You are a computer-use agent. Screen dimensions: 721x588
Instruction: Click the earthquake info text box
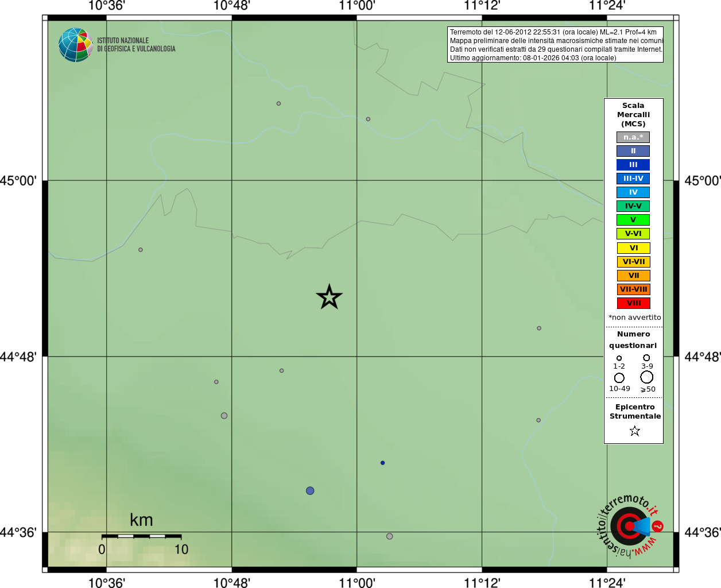pos(555,45)
